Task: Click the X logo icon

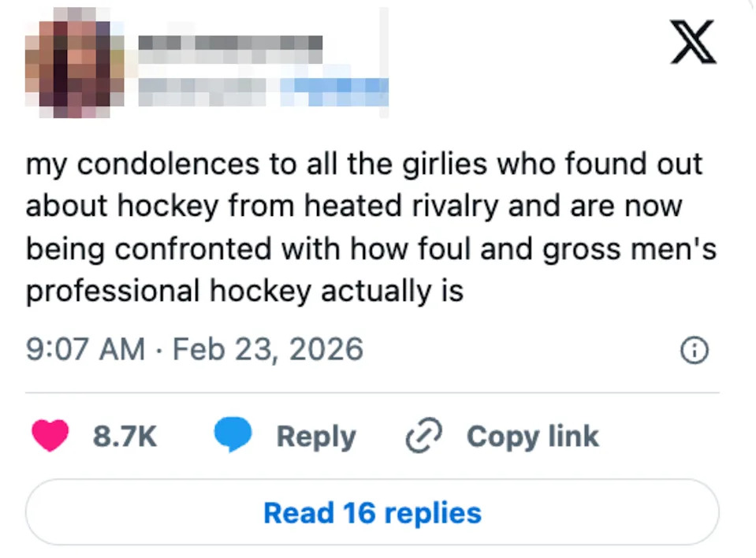Action: [692, 42]
